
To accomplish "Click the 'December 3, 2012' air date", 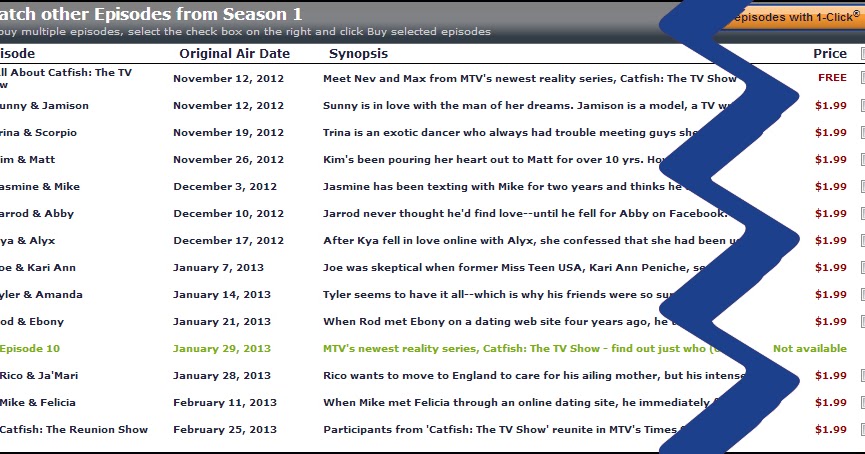I will click(225, 186).
